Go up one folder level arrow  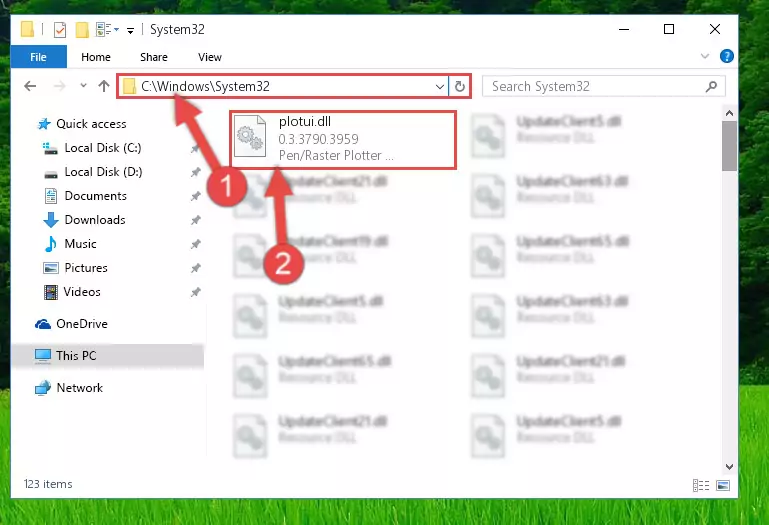103,86
